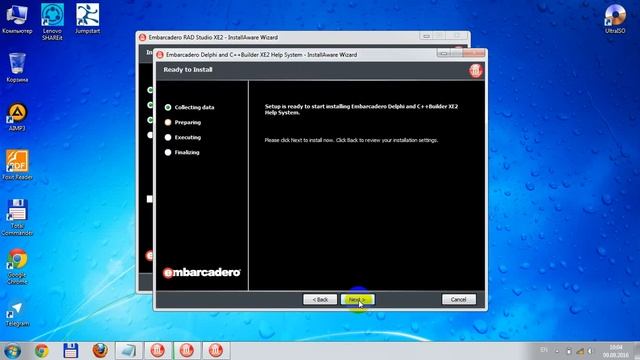
Task: Minimize the Help System InstallAware Wizard window
Action: 444,53
